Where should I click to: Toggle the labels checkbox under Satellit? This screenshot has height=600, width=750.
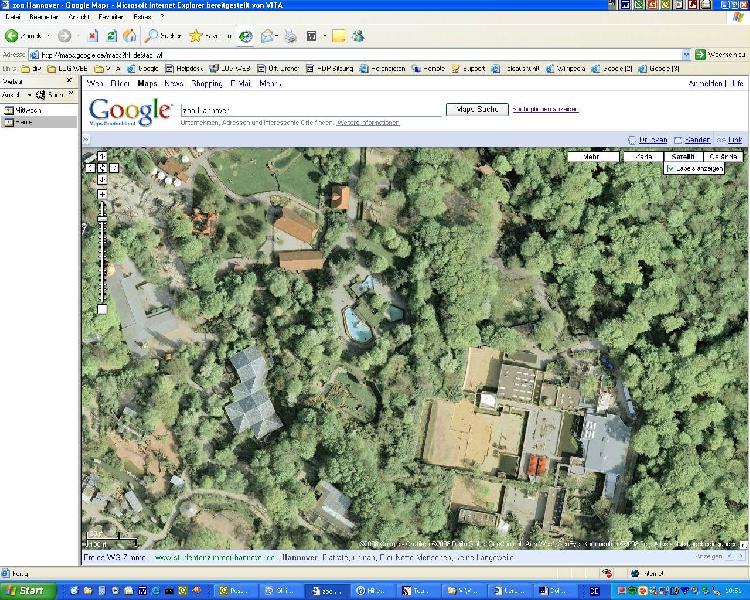670,169
